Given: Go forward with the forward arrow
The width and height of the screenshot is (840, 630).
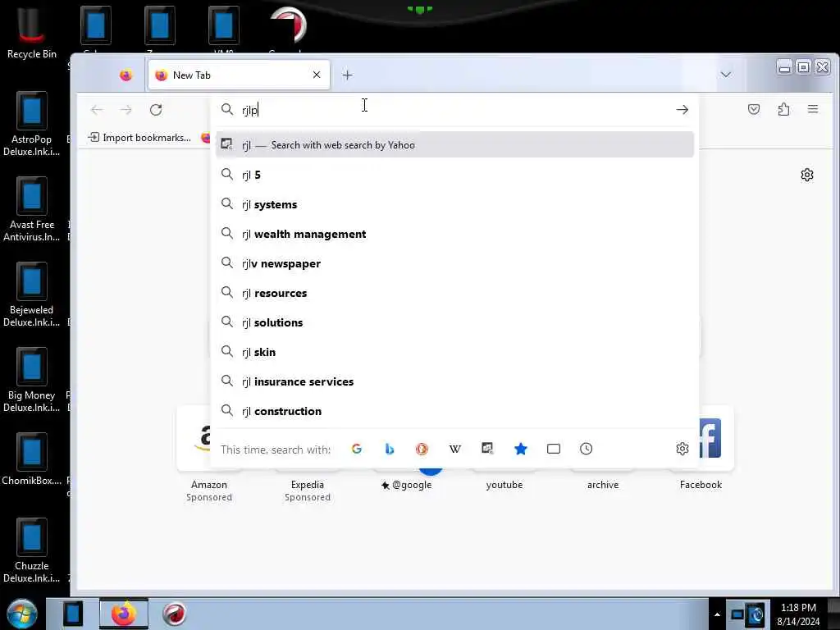Looking at the screenshot, I should (126, 110).
